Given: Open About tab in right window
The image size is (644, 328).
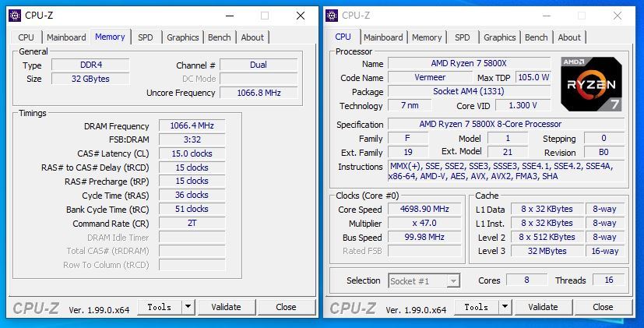Looking at the screenshot, I should point(569,37).
